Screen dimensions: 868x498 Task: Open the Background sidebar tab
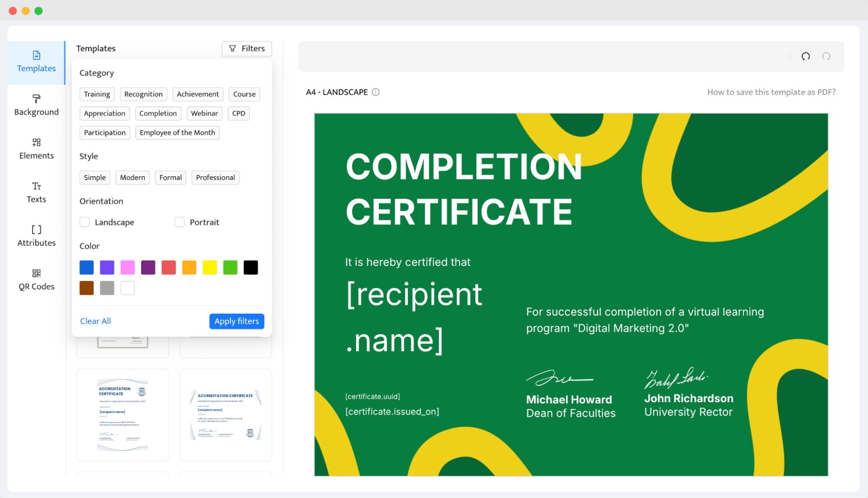pyautogui.click(x=36, y=106)
